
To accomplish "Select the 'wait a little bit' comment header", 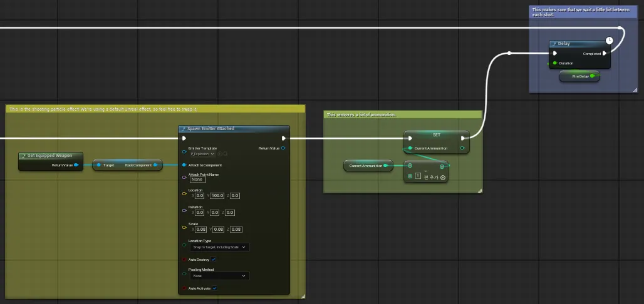I will tap(583, 12).
